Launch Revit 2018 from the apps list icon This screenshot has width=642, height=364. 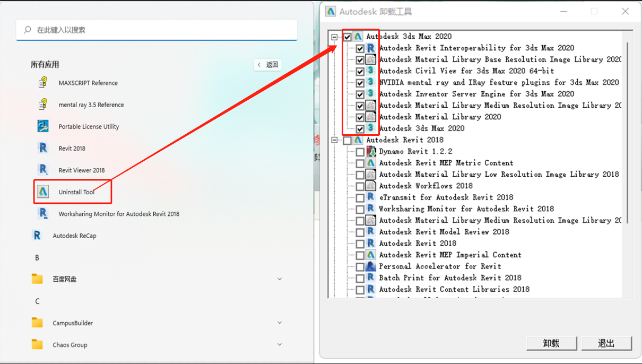pyautogui.click(x=43, y=148)
